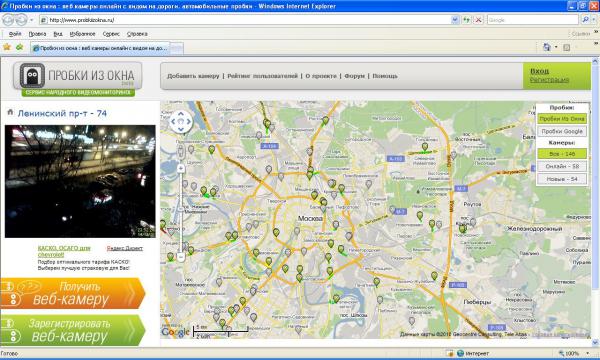This screenshot has height=360, width=600.
Task: Click the Зарегистрировать веб-камеру button
Action: (x=73, y=331)
